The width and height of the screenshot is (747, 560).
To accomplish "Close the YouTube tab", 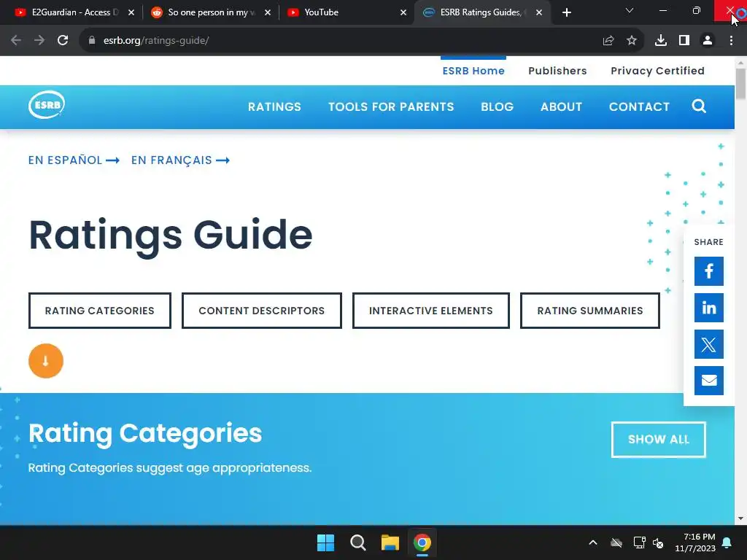I will [x=403, y=12].
